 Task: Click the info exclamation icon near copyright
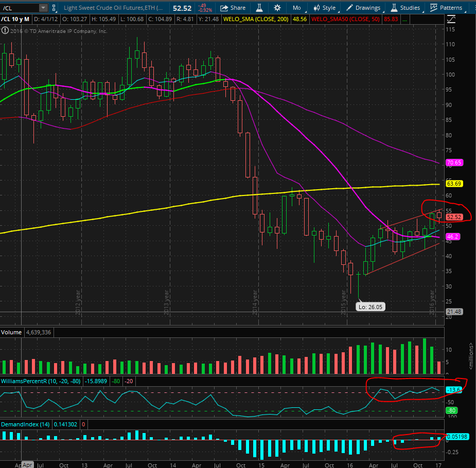pyautogui.click(x=5, y=31)
